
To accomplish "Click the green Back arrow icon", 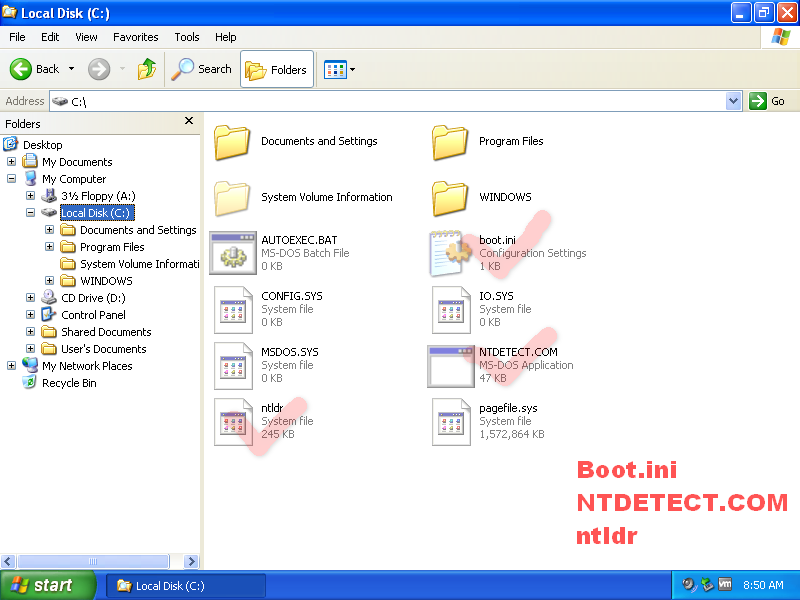I will coord(21,69).
